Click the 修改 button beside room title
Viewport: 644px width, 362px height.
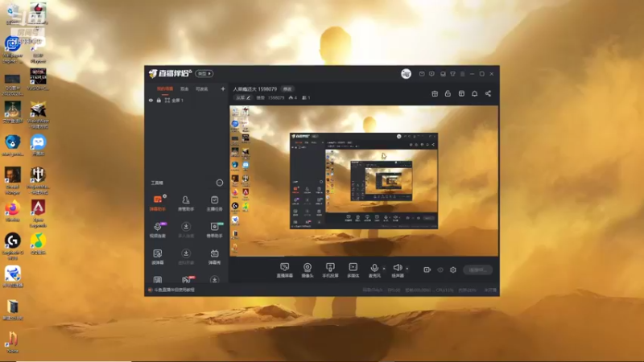click(287, 88)
